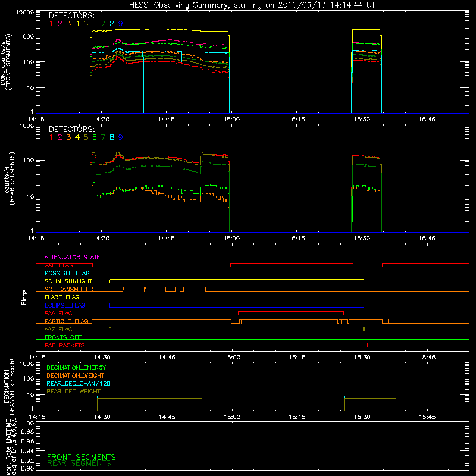Click the 15:00 tick under the Flags panel
The width and height of the screenshot is (476, 476).
pyautogui.click(x=232, y=358)
